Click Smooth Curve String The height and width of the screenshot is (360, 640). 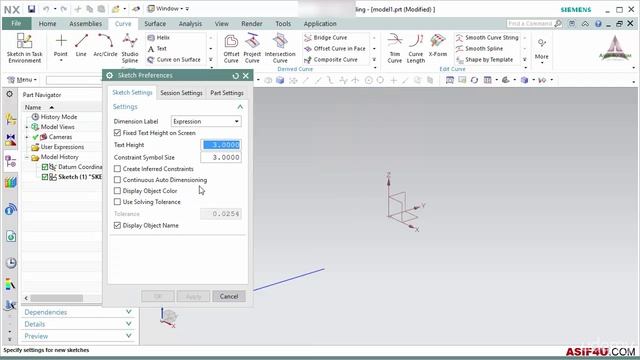(487, 38)
